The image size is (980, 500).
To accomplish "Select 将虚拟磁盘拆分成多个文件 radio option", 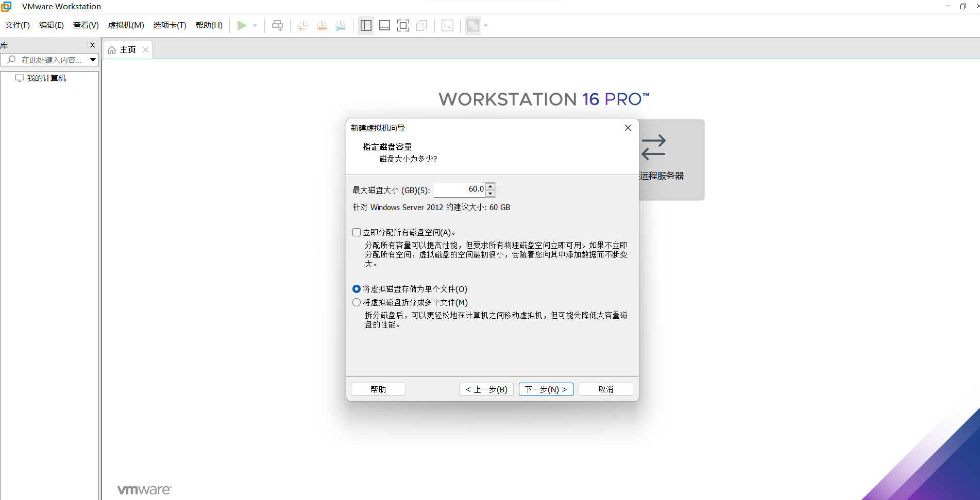I will click(x=357, y=303).
